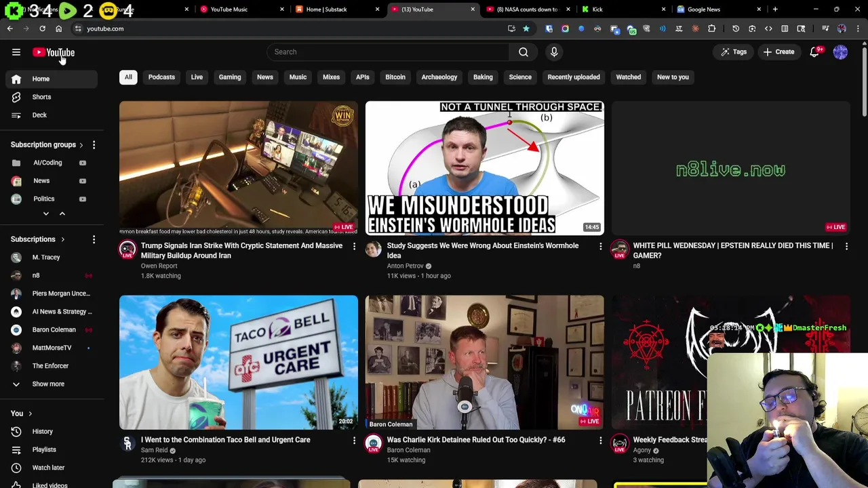868x488 pixels.
Task: Click the search magnifier button
Action: pyautogui.click(x=524, y=52)
